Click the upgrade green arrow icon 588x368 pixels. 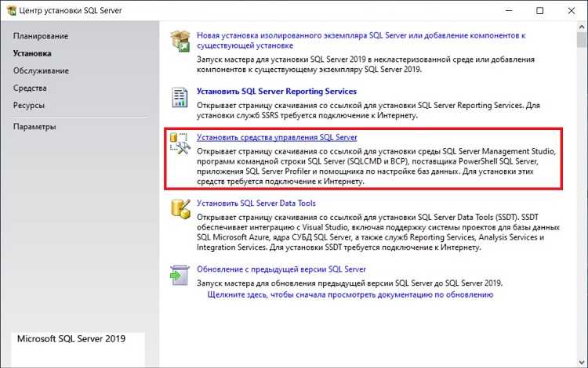coord(180,275)
